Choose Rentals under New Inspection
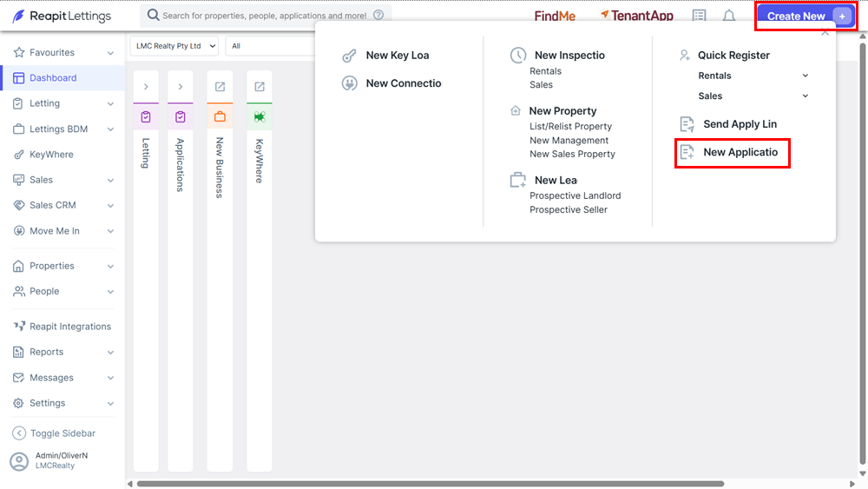The image size is (868, 489). (x=545, y=71)
